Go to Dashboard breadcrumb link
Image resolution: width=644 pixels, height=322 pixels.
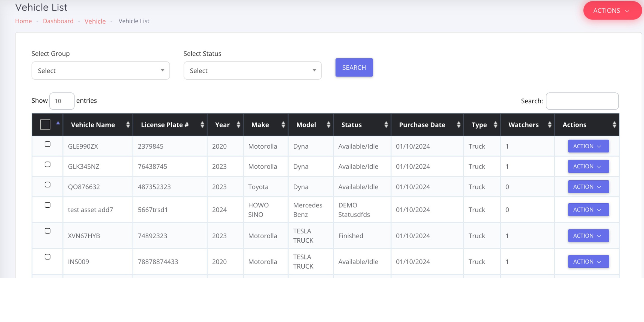pos(58,21)
